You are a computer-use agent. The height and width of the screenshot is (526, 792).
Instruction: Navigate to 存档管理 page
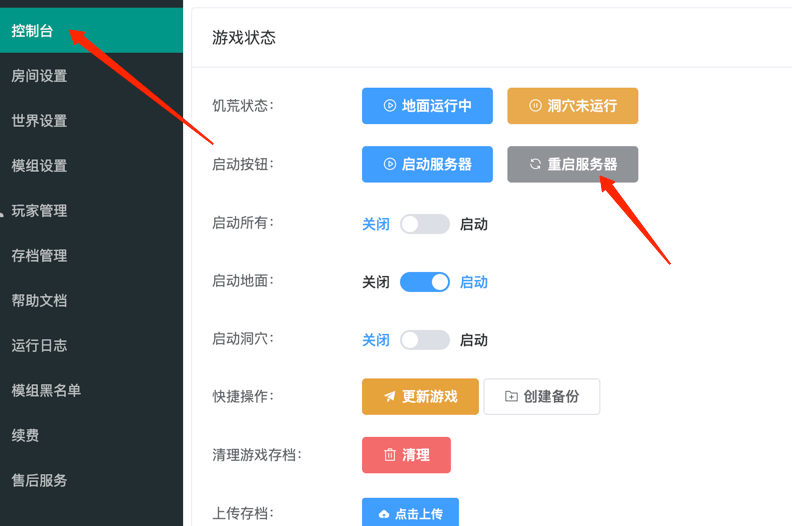(40, 256)
